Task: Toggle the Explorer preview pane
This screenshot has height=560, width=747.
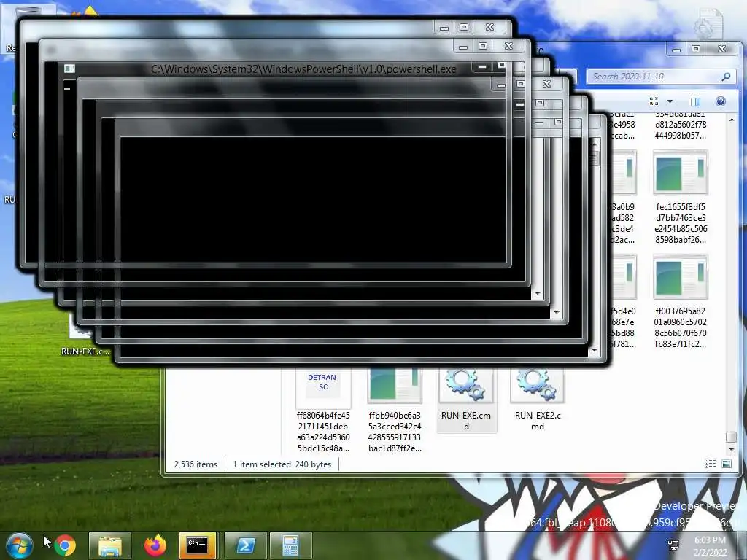Action: click(x=694, y=101)
